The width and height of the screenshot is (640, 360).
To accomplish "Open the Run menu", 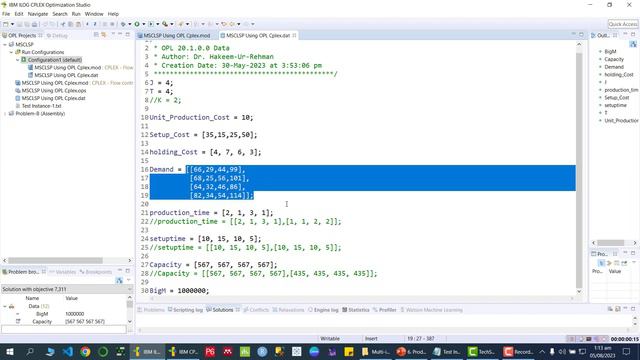I will (76, 14).
